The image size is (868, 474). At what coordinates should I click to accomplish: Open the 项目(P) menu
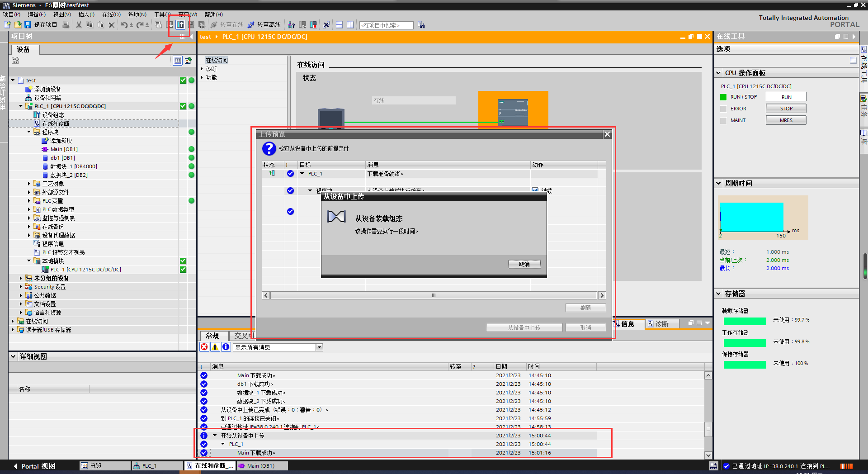click(12, 14)
